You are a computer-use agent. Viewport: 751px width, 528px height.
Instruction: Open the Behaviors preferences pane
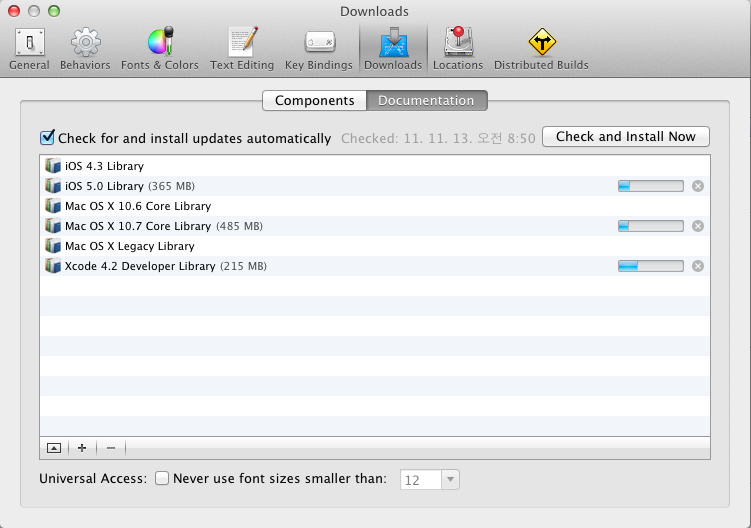tap(85, 49)
